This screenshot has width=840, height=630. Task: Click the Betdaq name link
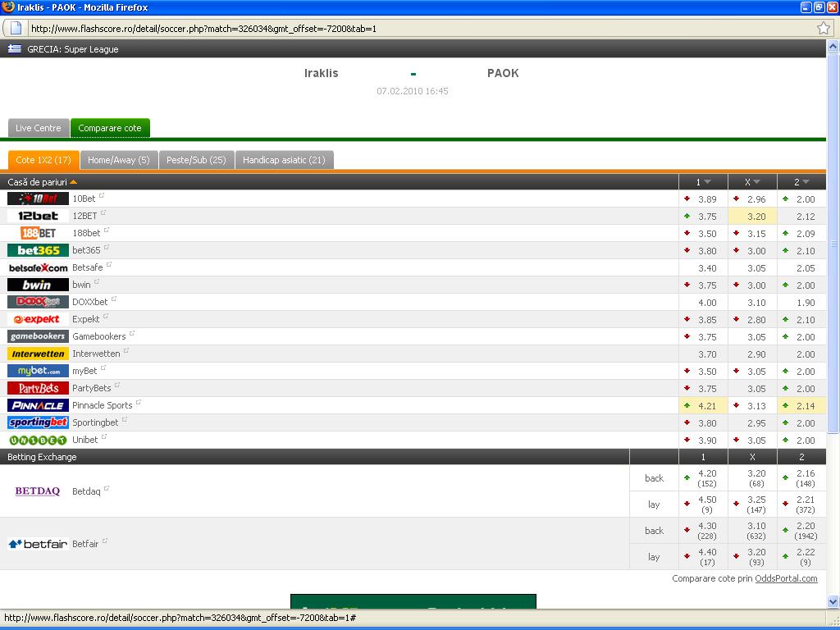[86, 491]
